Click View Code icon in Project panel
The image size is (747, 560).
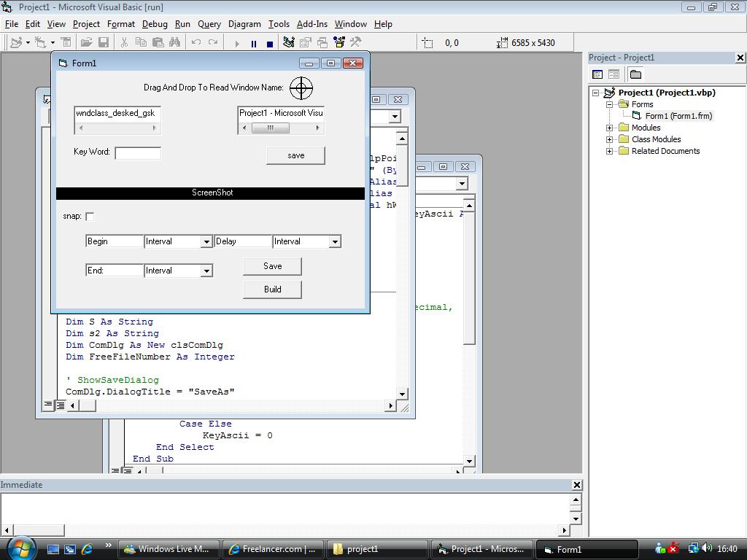point(597,74)
